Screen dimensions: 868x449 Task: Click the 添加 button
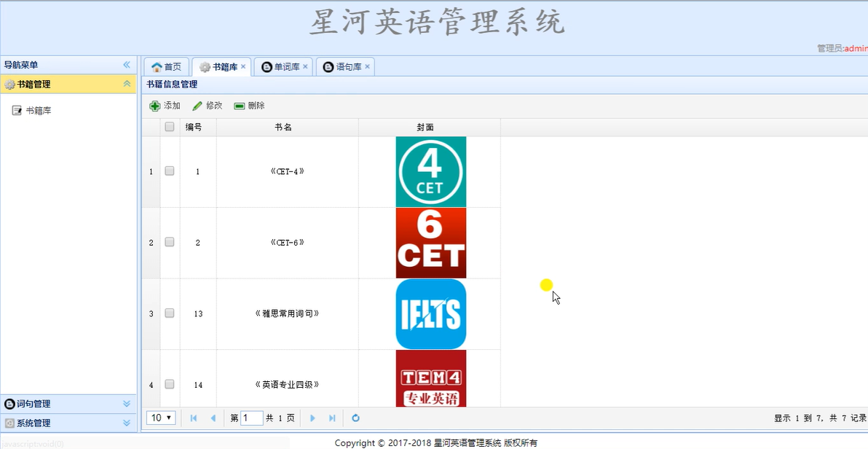click(x=165, y=106)
